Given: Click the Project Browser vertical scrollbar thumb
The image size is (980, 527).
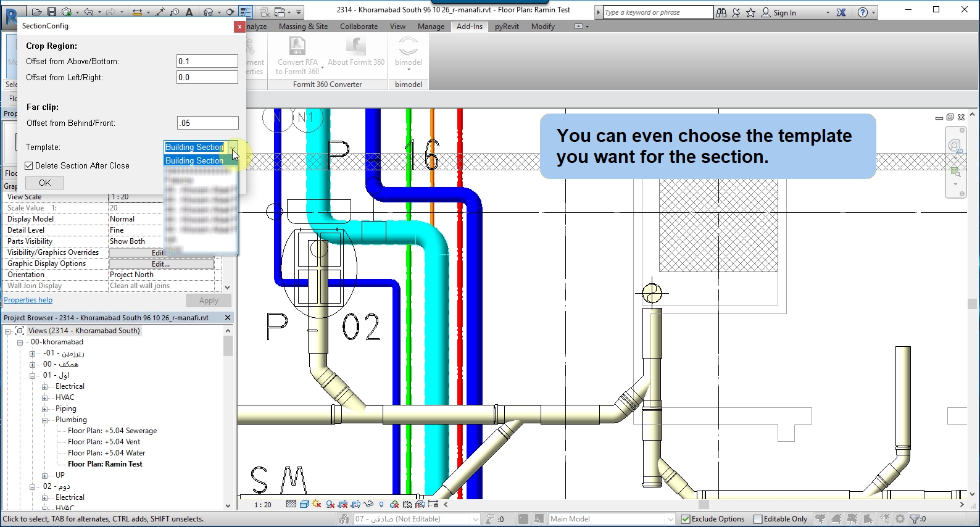Looking at the screenshot, I should click(228, 346).
